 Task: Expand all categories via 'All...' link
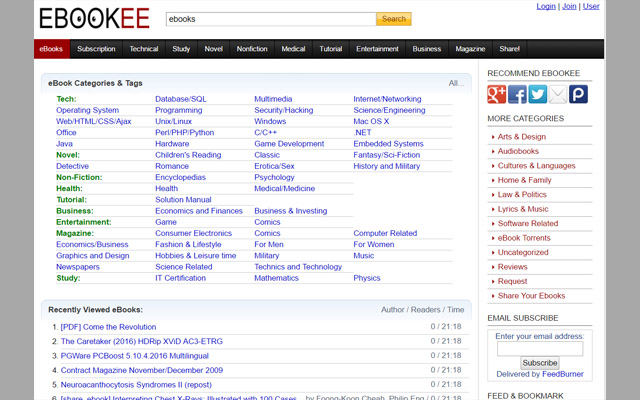click(456, 83)
